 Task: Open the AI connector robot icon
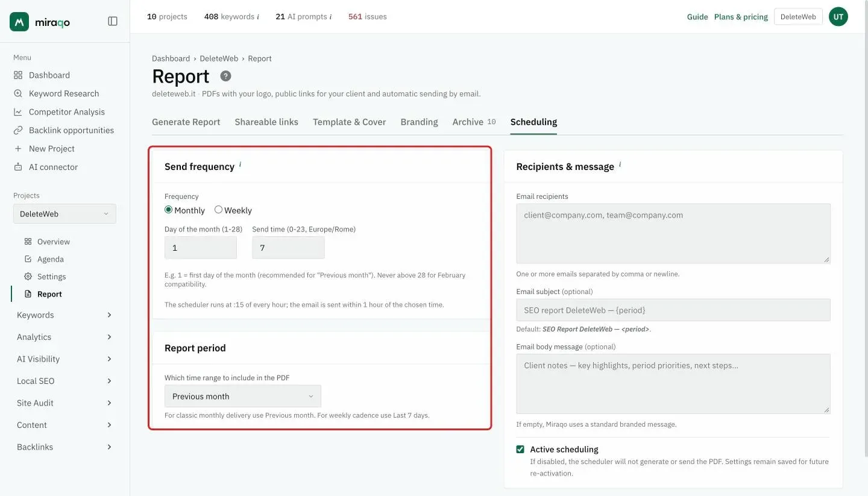[18, 167]
